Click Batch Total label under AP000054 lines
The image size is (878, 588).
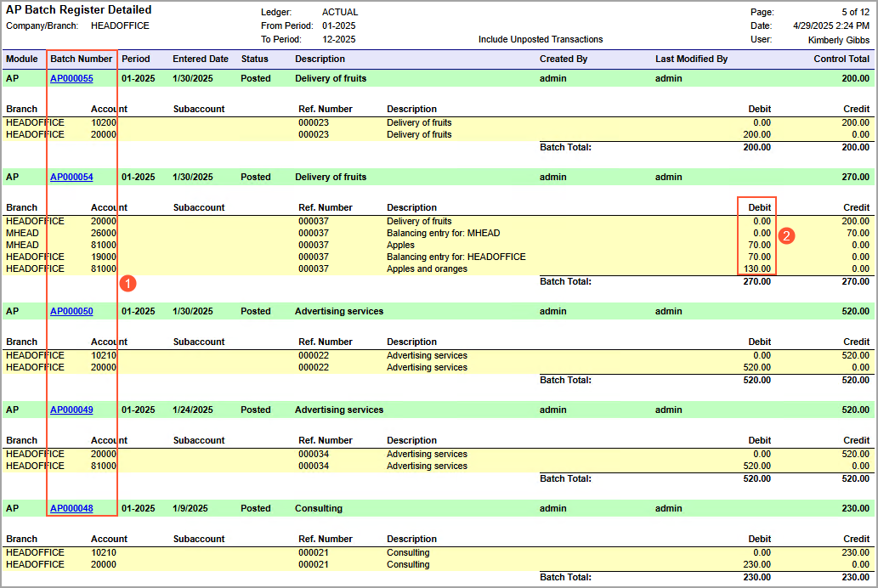point(565,282)
